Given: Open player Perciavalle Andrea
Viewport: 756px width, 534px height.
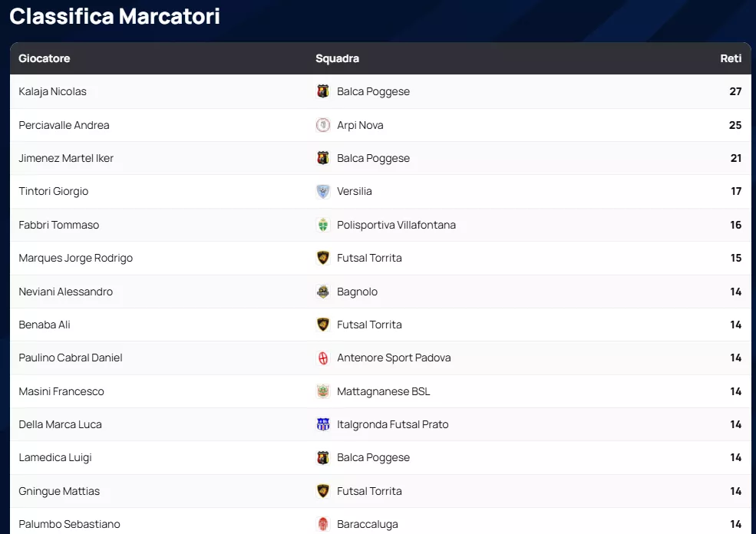Looking at the screenshot, I should pyautogui.click(x=64, y=125).
